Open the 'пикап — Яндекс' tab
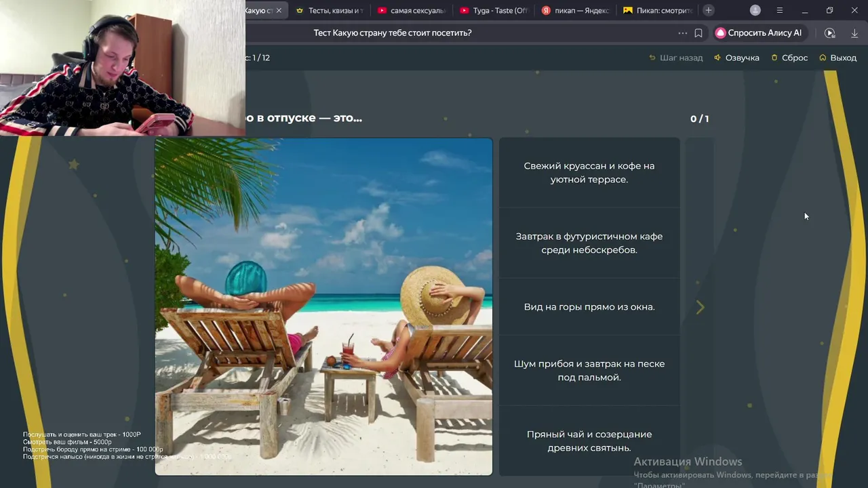 point(576,10)
